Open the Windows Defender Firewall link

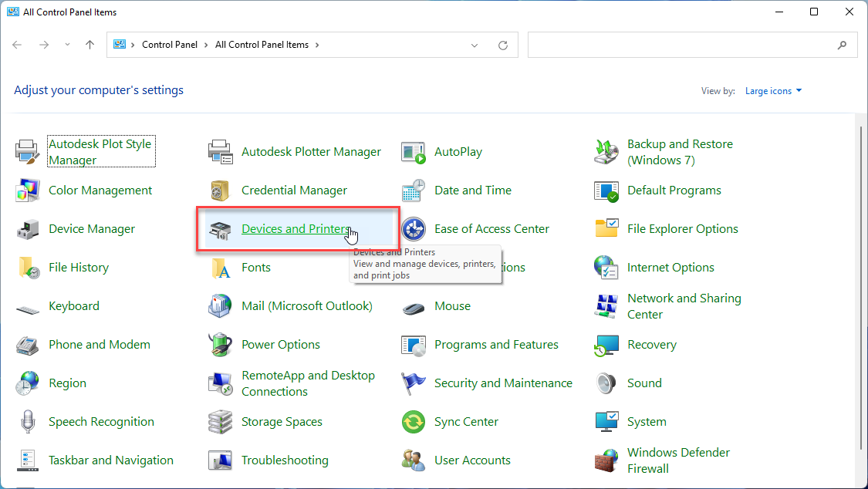678,460
